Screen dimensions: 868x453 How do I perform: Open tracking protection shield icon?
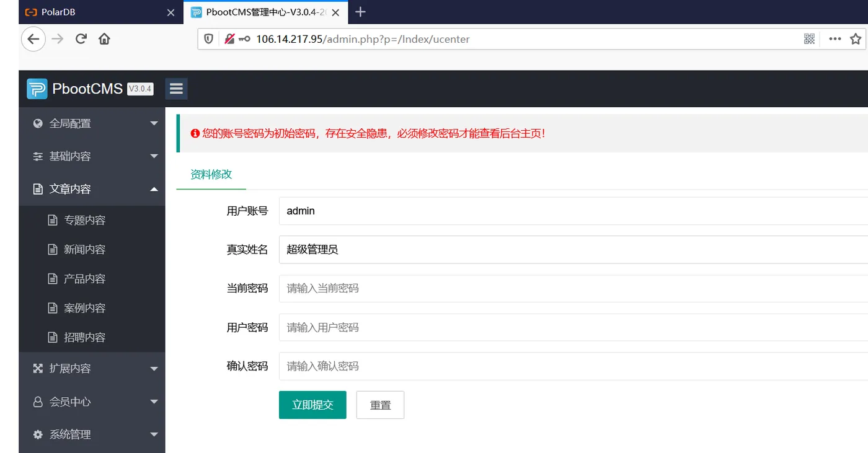[x=209, y=39]
